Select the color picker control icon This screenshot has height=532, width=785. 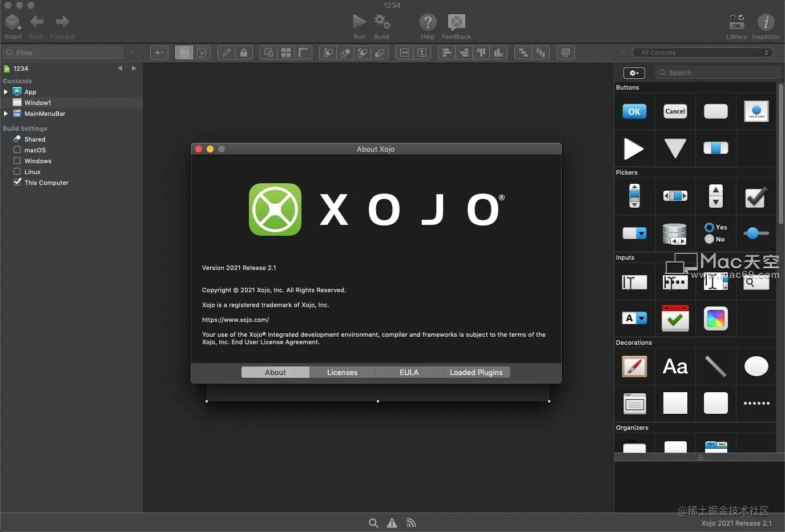[715, 319]
